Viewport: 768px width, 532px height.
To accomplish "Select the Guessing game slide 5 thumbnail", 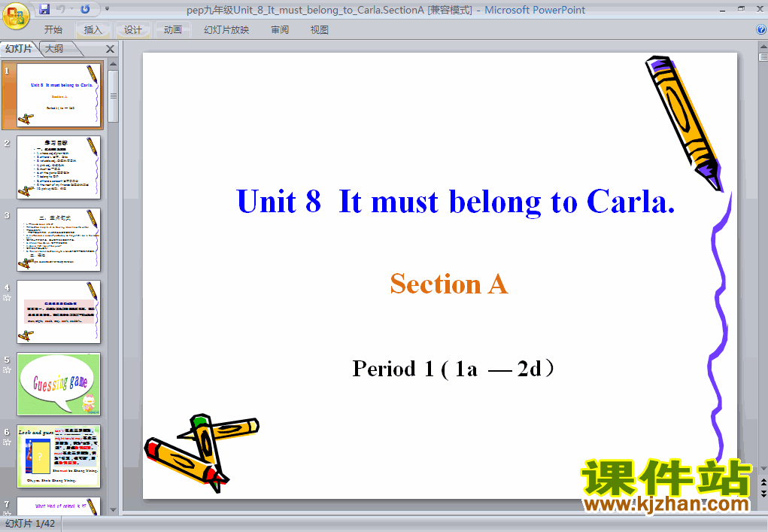I will [59, 384].
